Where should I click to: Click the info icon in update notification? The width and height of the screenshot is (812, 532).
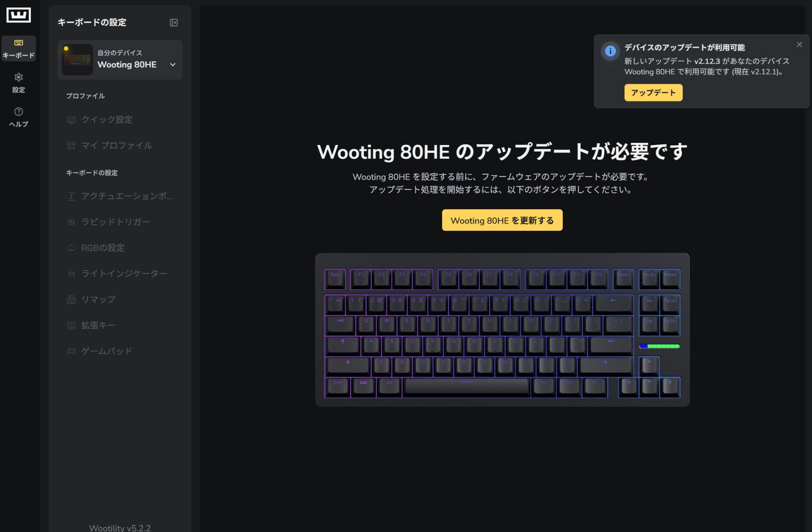pyautogui.click(x=610, y=51)
